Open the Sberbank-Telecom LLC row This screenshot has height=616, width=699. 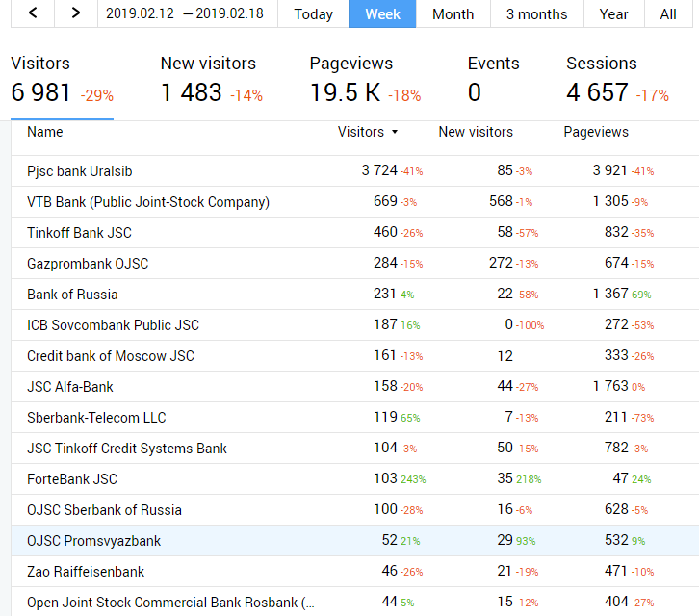coord(355,417)
